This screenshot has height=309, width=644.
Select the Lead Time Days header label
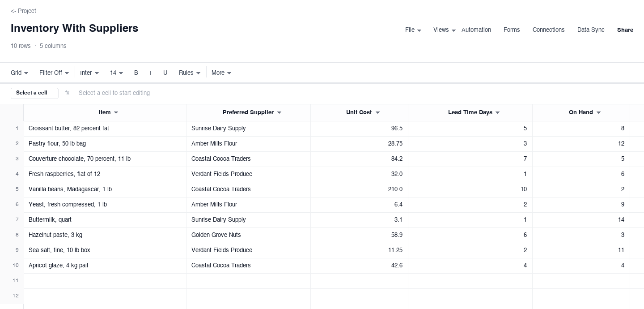[x=470, y=112]
